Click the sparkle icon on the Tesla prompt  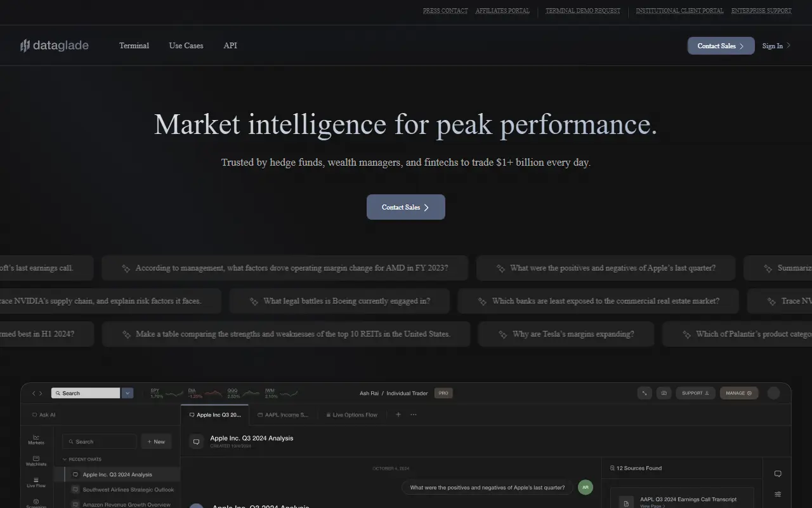tap(502, 335)
